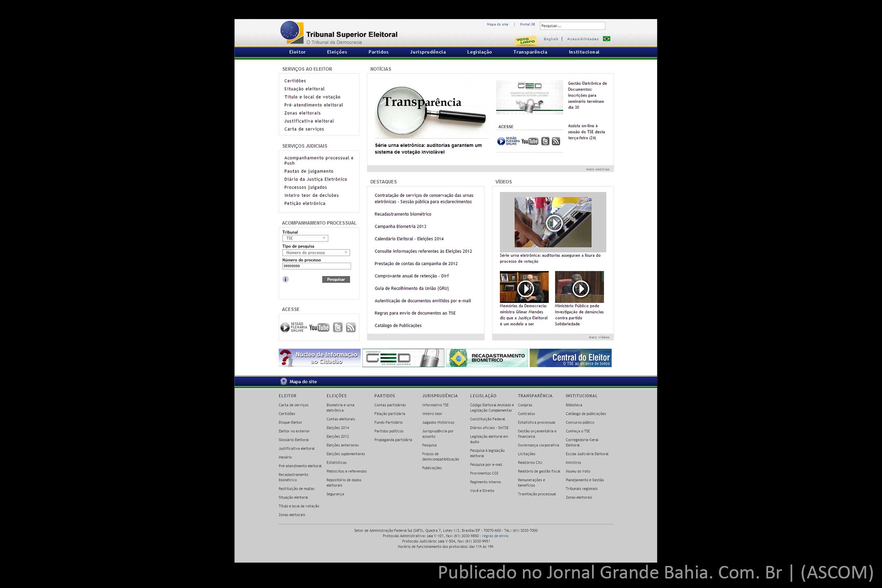The height and width of the screenshot is (588, 882).
Task: Open the Eleições menu
Action: pos(337,52)
